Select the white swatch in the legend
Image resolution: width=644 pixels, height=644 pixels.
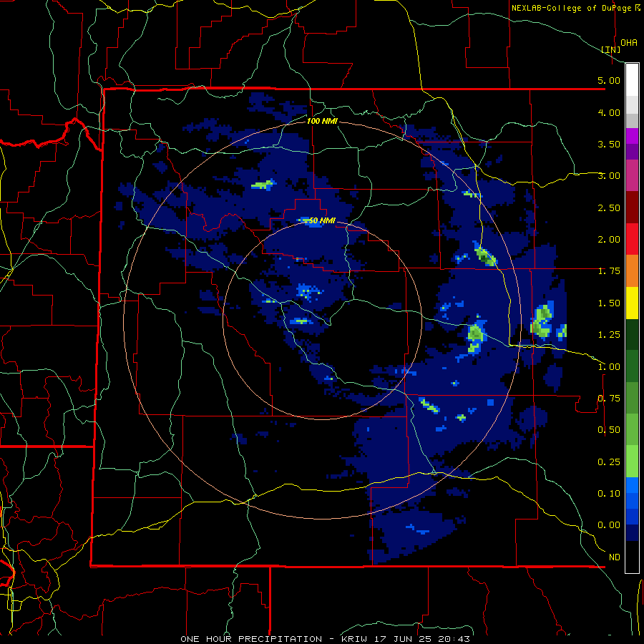[632, 80]
